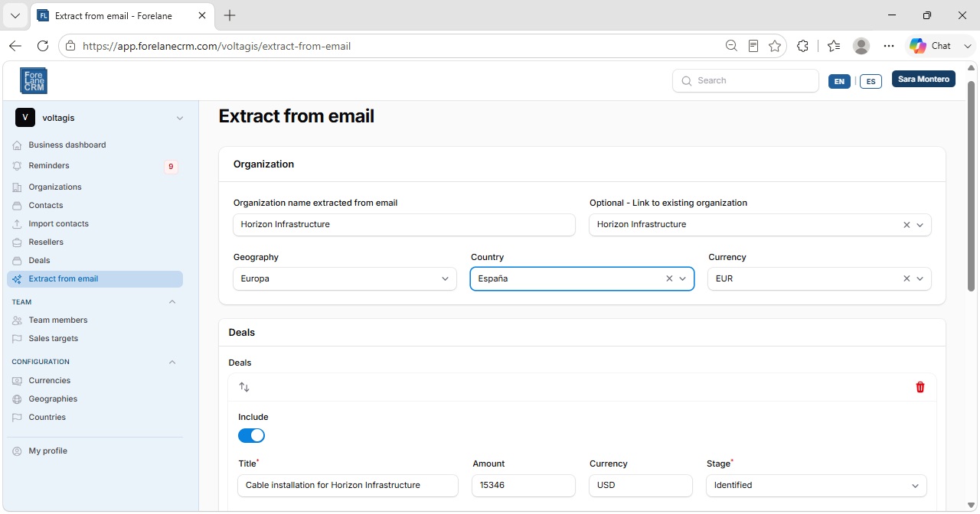The image size is (980, 514).
Task: Click the reorder arrows icon in Deals
Action: pyautogui.click(x=244, y=387)
